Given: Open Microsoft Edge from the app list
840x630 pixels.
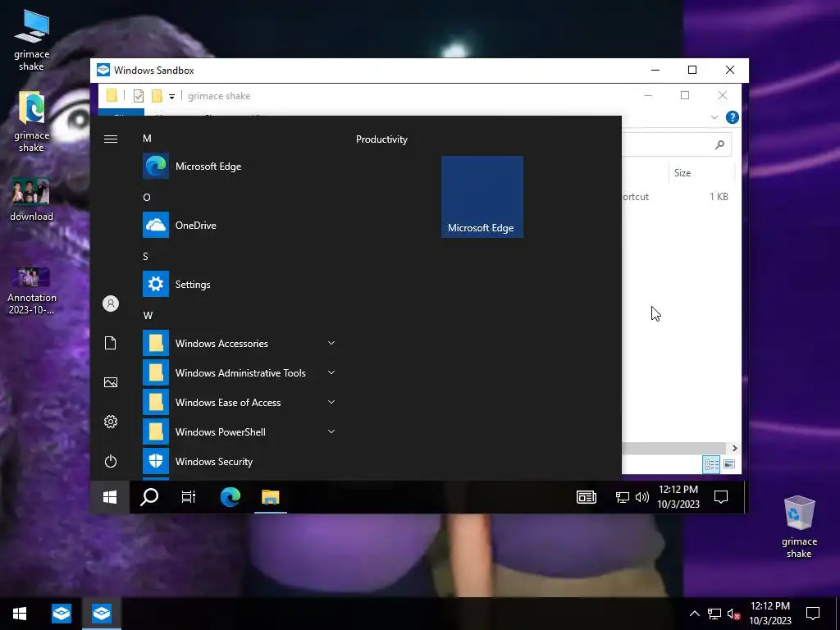Looking at the screenshot, I should pyautogui.click(x=240, y=166).
